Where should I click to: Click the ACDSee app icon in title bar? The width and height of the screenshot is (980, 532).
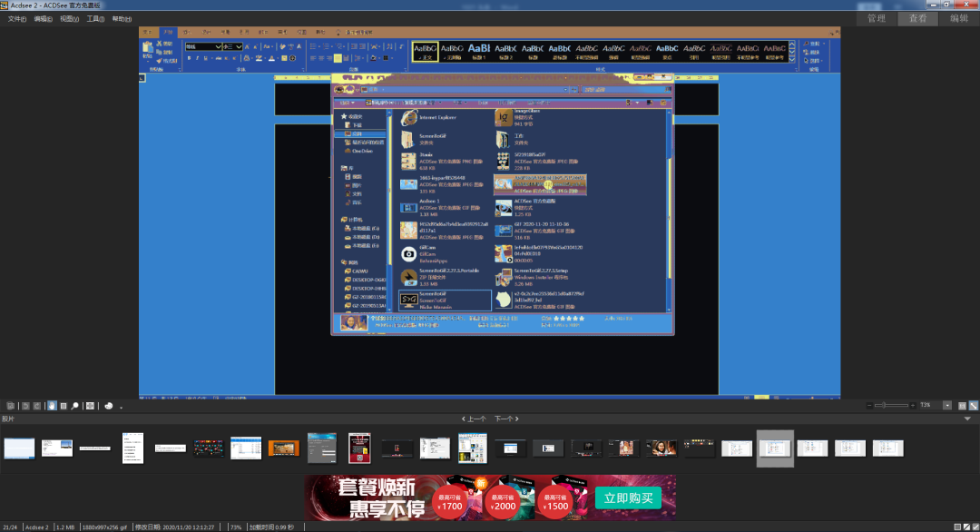point(5,5)
